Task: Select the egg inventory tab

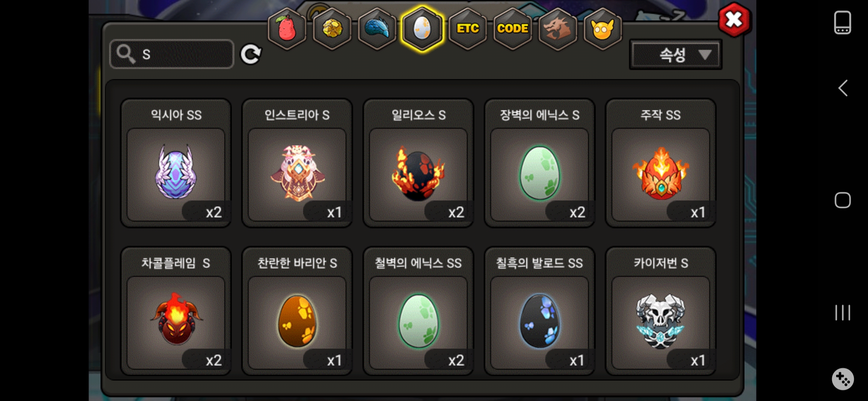Action: 422,29
